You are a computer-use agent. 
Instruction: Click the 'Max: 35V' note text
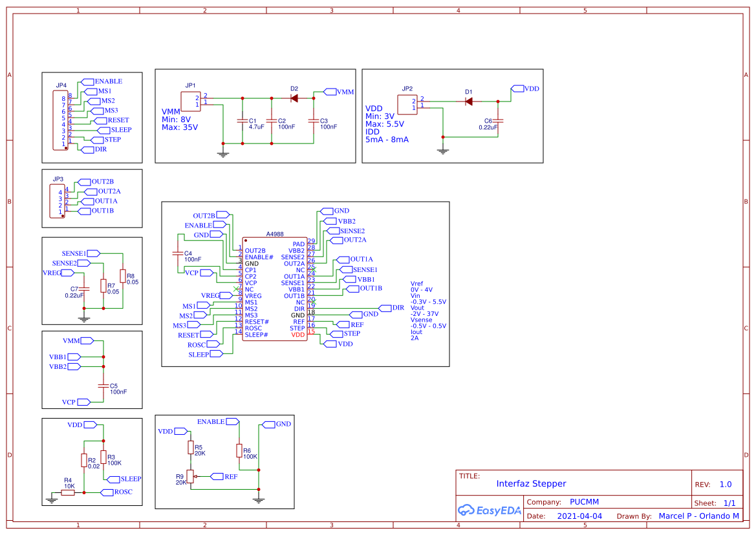179,127
